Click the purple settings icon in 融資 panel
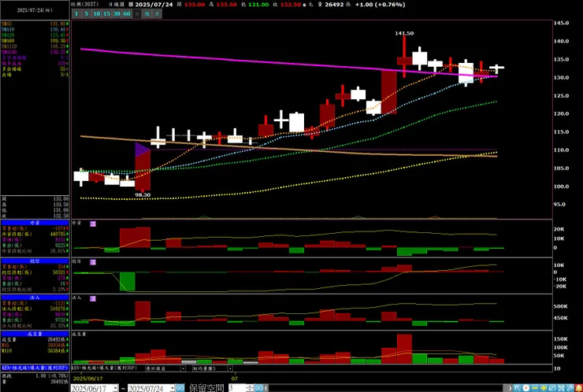The image size is (583, 392). coord(93,224)
